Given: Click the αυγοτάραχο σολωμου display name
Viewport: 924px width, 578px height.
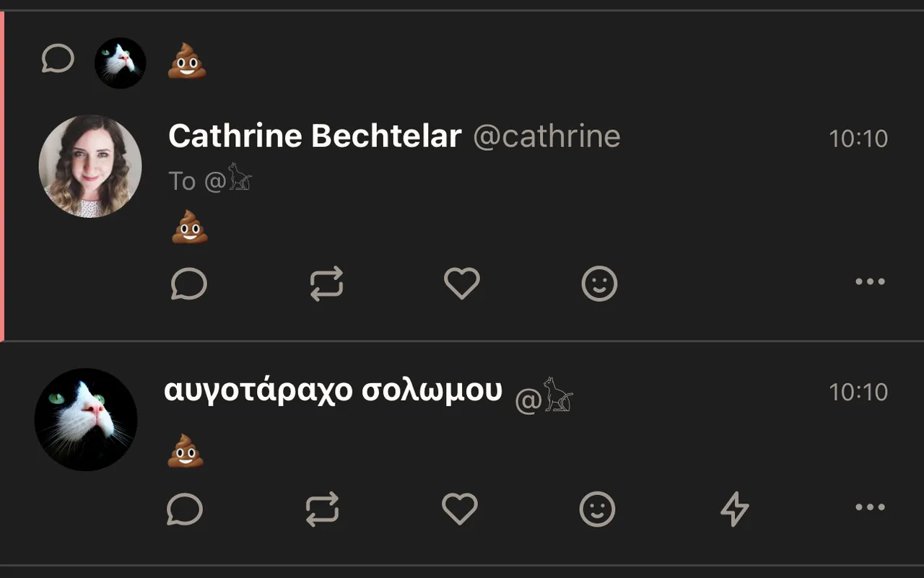Looking at the screenshot, I should click(x=333, y=390).
